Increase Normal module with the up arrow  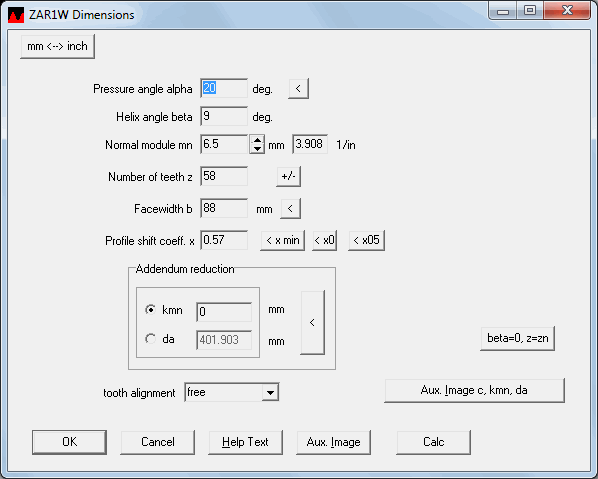257,140
